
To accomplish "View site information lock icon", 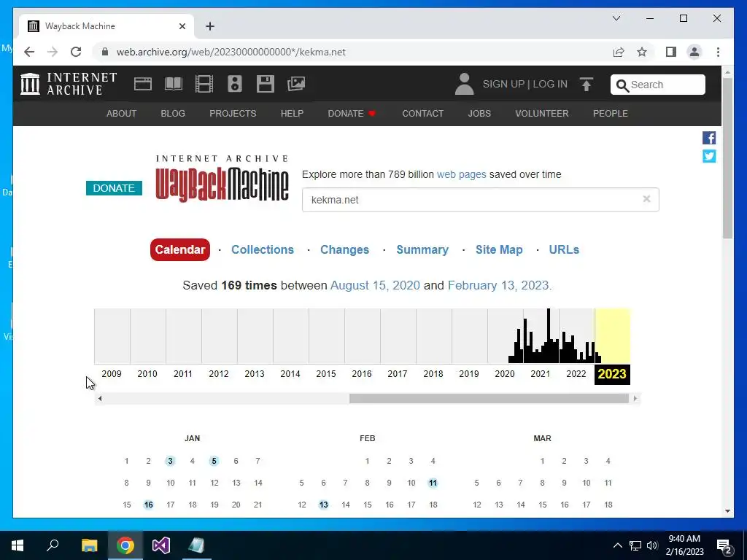I will click(x=105, y=52).
